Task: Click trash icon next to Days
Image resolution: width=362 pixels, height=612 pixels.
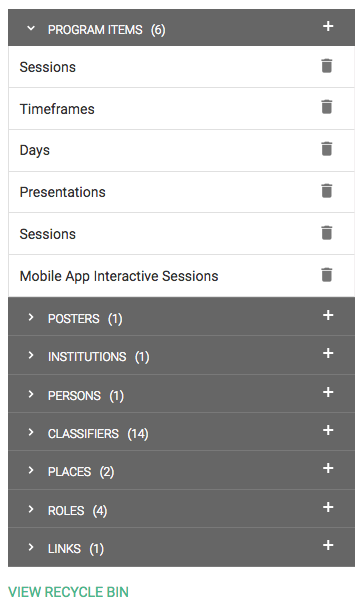Action: pyautogui.click(x=326, y=149)
